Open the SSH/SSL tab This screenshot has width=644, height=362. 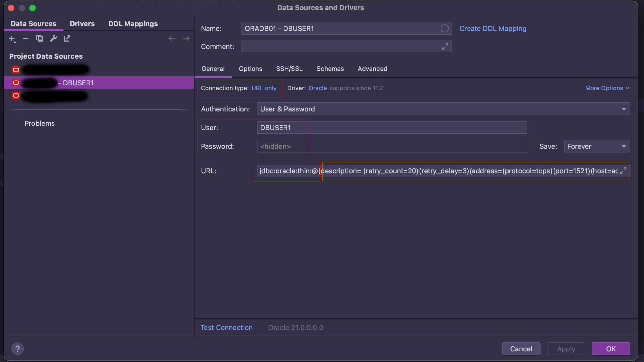point(289,69)
